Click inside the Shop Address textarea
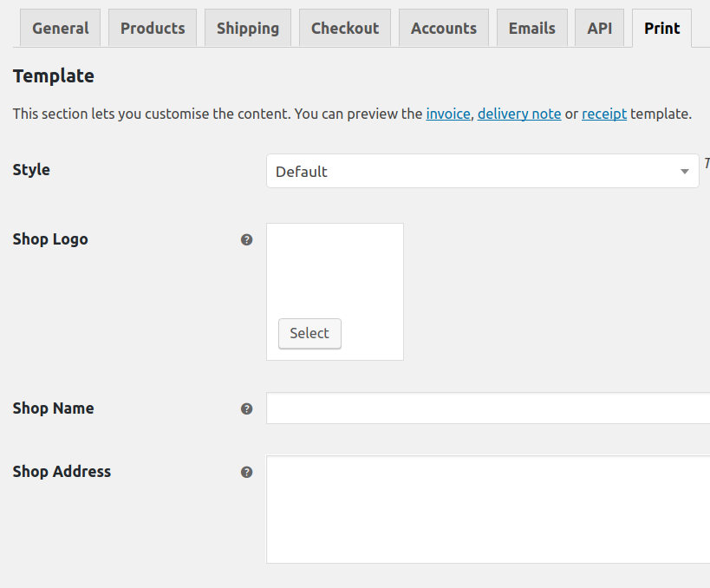The height and width of the screenshot is (588, 710). pyautogui.click(x=488, y=510)
